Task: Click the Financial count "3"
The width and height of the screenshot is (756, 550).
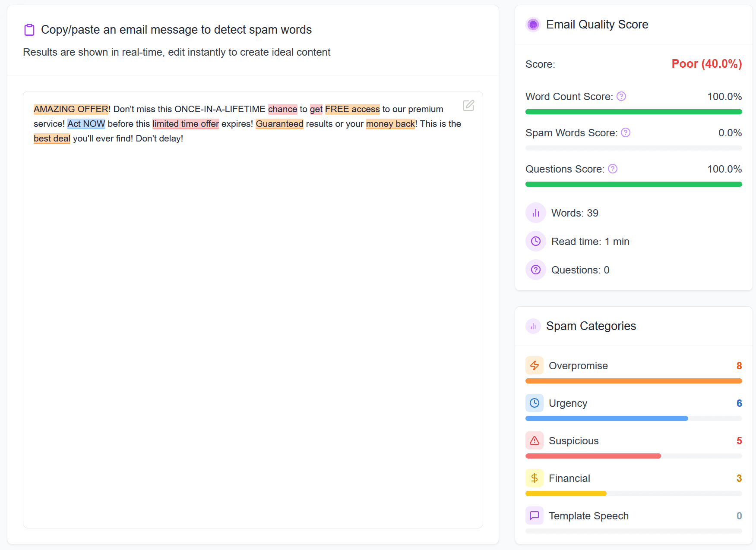Action: 739,478
